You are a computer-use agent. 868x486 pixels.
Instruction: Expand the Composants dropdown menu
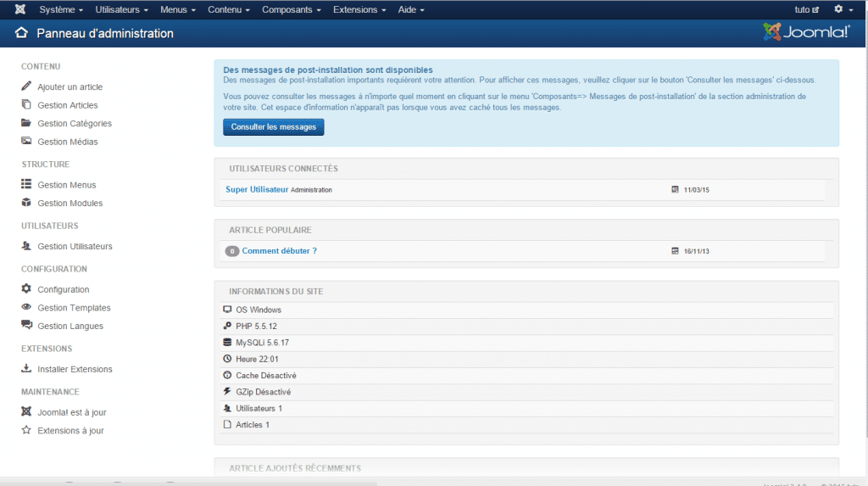click(x=292, y=10)
